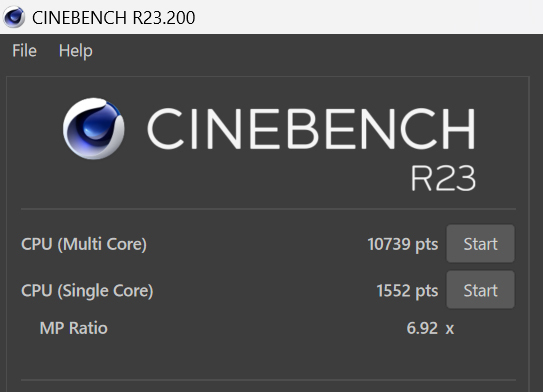This screenshot has height=392, width=543.
Task: Open the File menu
Action: point(24,51)
